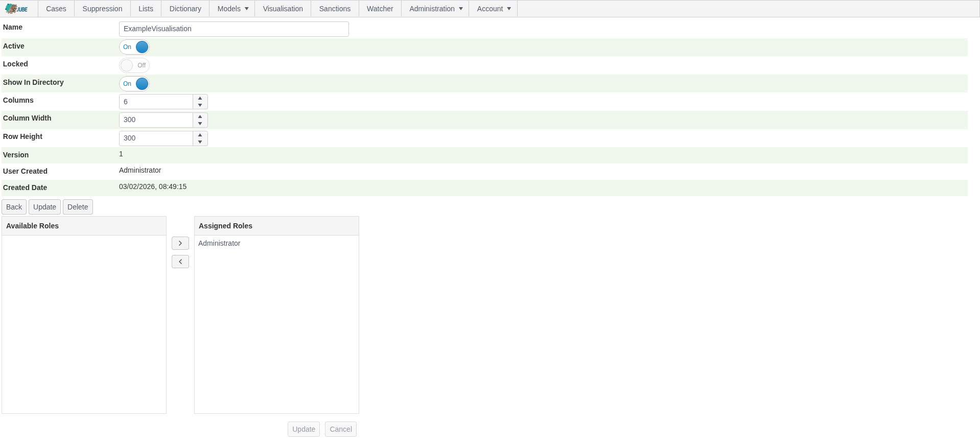Click the Version value 1
The width and height of the screenshot is (980, 445).
(121, 154)
